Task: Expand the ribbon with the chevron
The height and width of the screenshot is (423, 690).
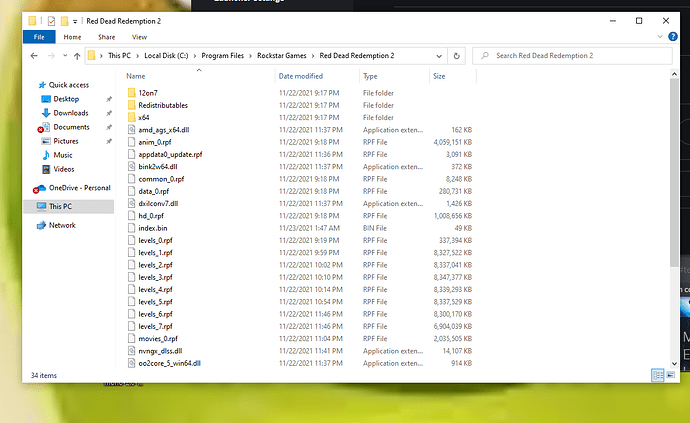Action: [x=660, y=37]
